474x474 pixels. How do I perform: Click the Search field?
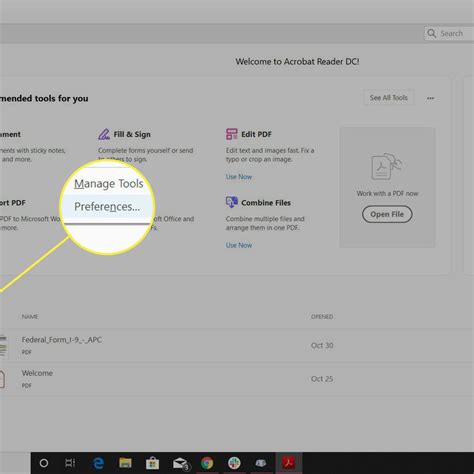tap(449, 33)
